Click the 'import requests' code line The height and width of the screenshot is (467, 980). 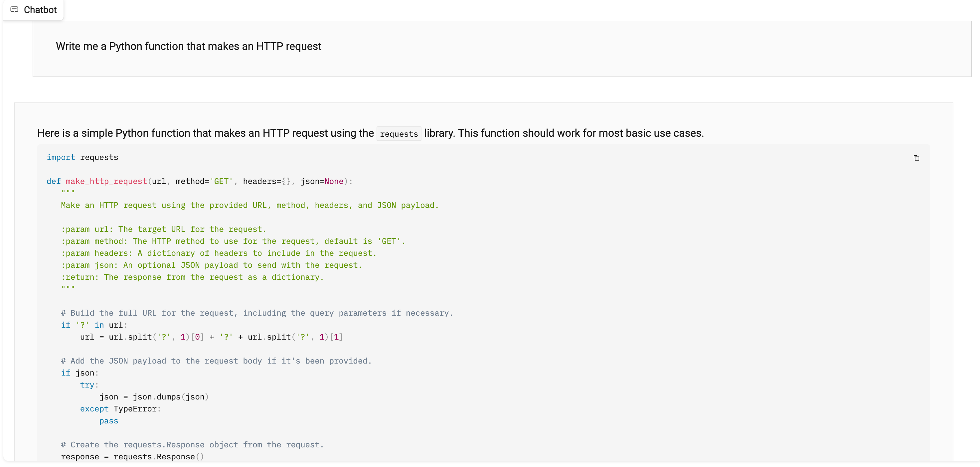click(82, 157)
